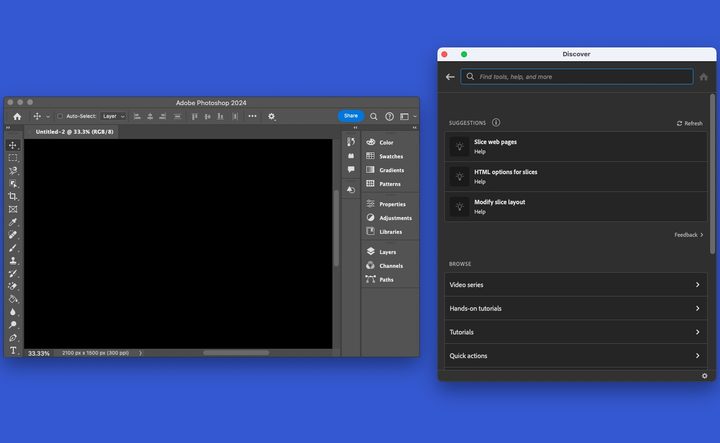Image resolution: width=720 pixels, height=443 pixels.
Task: Go back using Discover back arrow
Action: point(450,77)
